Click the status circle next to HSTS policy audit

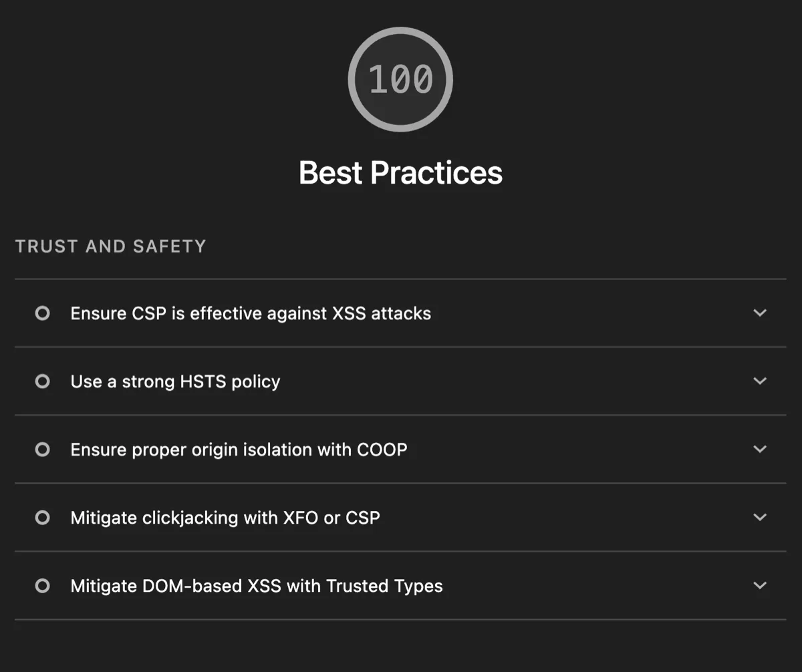(42, 381)
